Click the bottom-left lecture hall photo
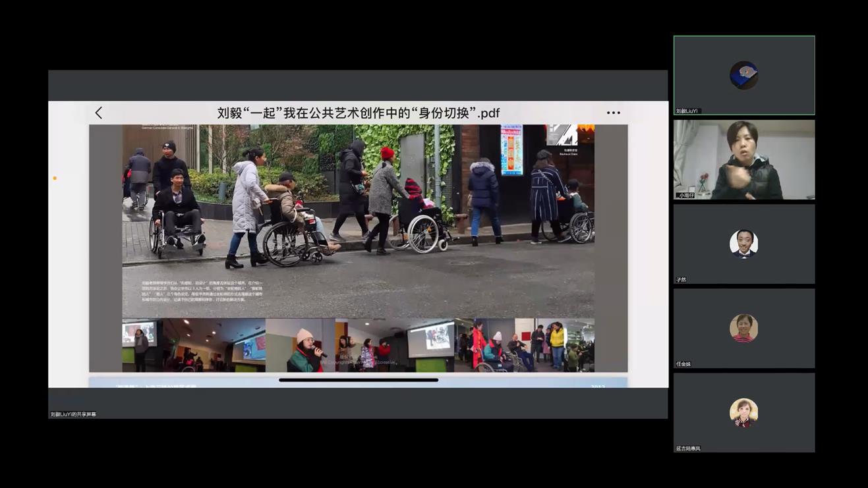Screen dimensions: 868x488 pos(194,345)
